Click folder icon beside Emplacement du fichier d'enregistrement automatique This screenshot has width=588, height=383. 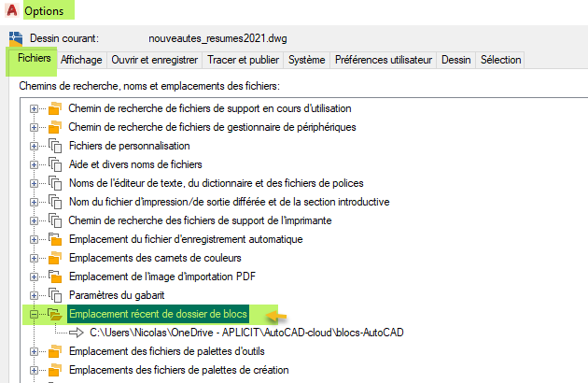coord(54,239)
